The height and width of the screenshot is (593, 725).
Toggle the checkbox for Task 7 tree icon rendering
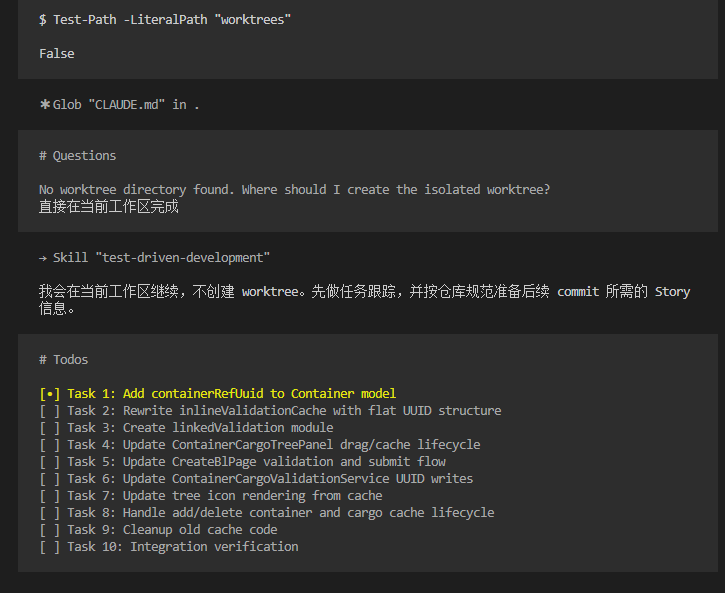(x=49, y=496)
